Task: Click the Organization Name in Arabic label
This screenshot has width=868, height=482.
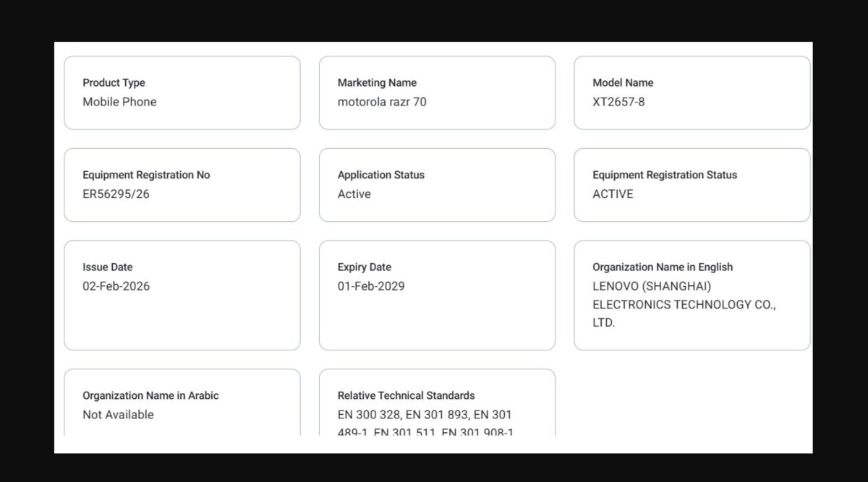Action: tap(150, 395)
